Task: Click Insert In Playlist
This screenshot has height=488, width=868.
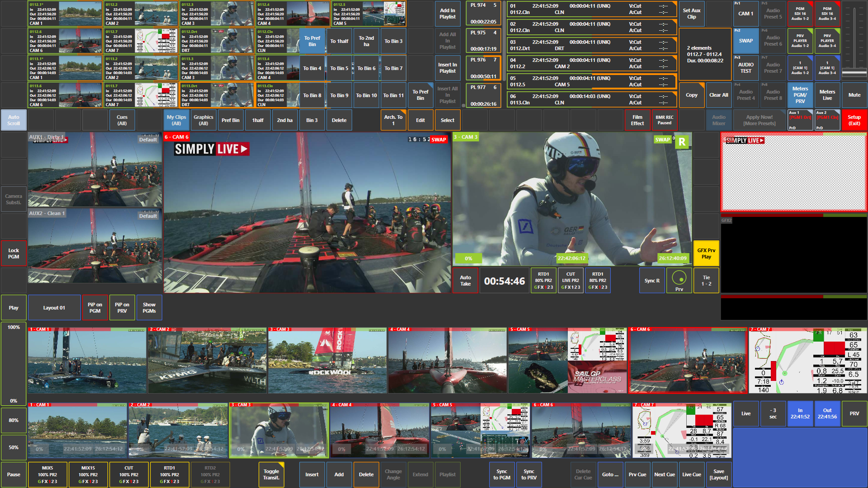Action: coord(448,68)
